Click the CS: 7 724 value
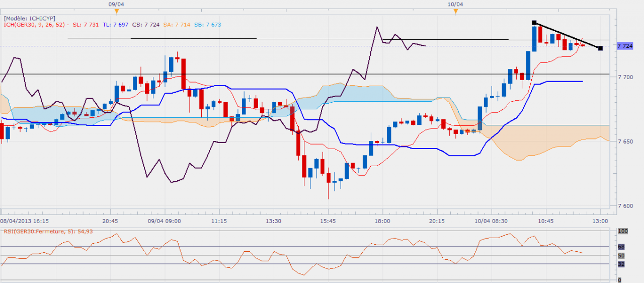This screenshot has width=644, height=283. (145, 24)
